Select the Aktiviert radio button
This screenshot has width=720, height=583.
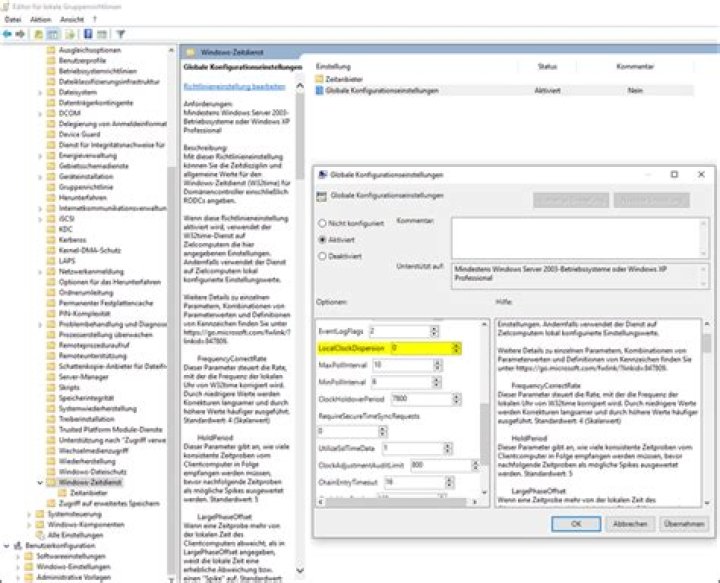322,240
